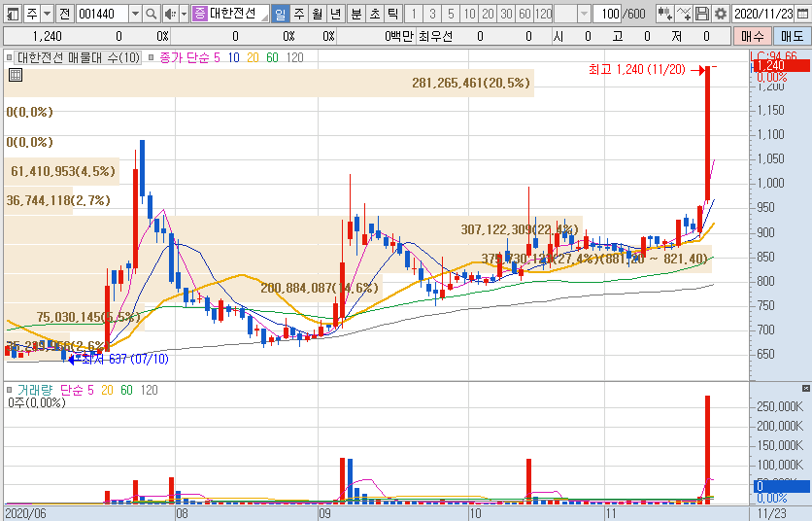This screenshot has width=812, height=521.
Task: Click the 매수 buy button
Action: point(752,36)
